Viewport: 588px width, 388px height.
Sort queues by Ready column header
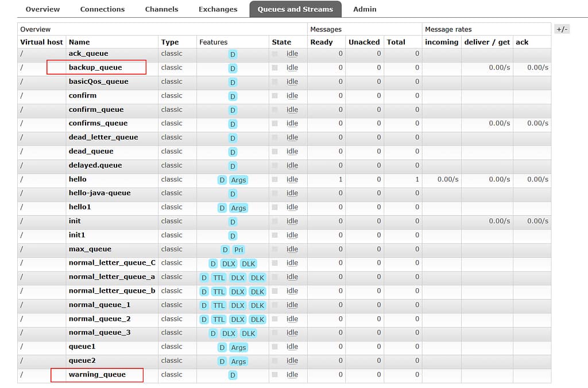[x=322, y=42]
